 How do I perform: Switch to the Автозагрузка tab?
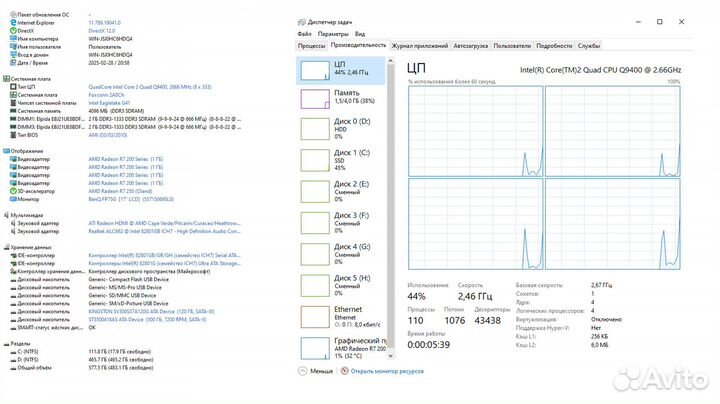[x=471, y=46]
